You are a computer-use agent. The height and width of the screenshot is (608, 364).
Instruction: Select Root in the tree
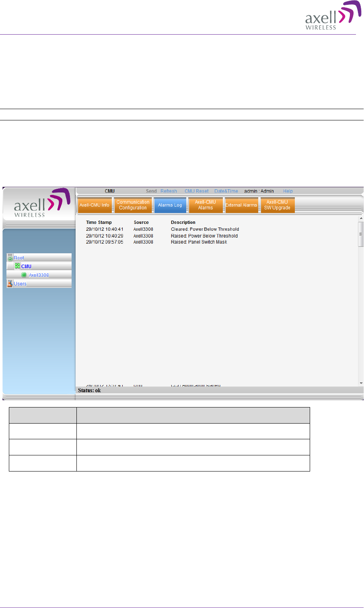(x=19, y=258)
